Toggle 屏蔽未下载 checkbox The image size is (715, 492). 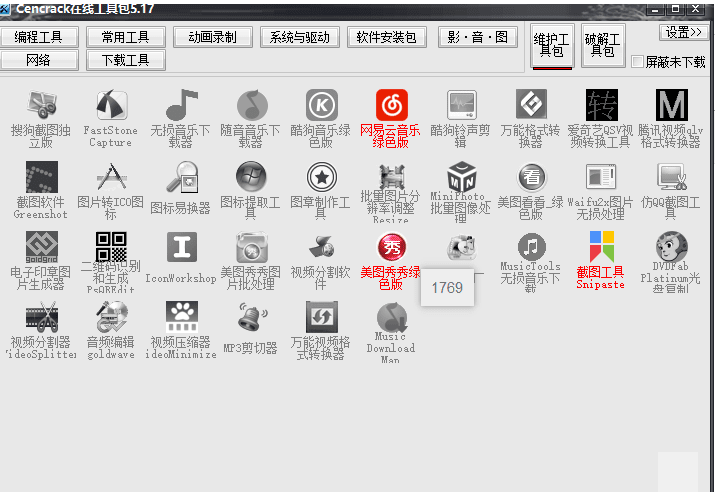click(x=637, y=62)
